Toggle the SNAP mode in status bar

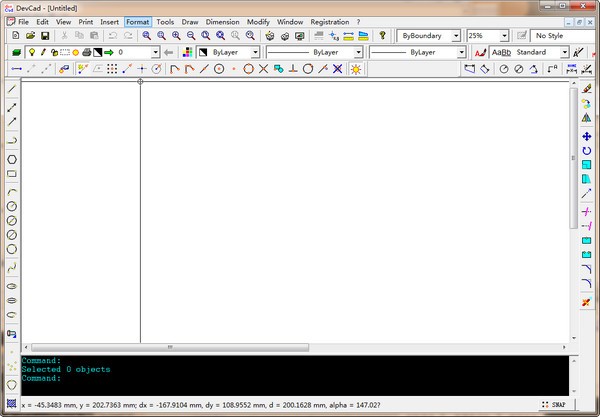tap(557, 405)
